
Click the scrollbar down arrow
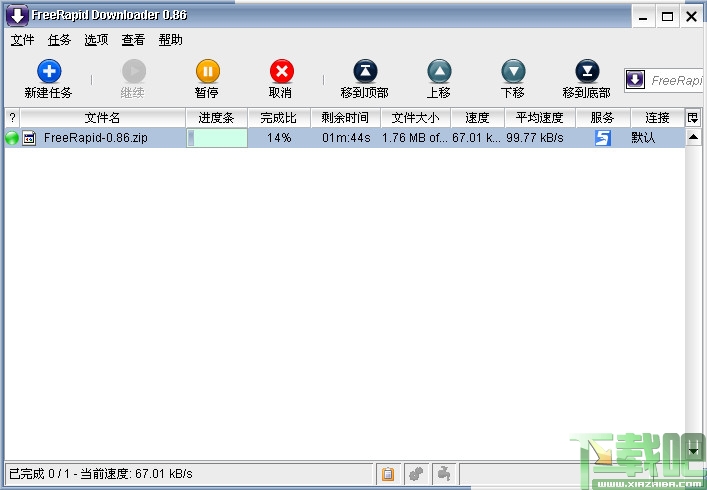[x=693, y=450]
